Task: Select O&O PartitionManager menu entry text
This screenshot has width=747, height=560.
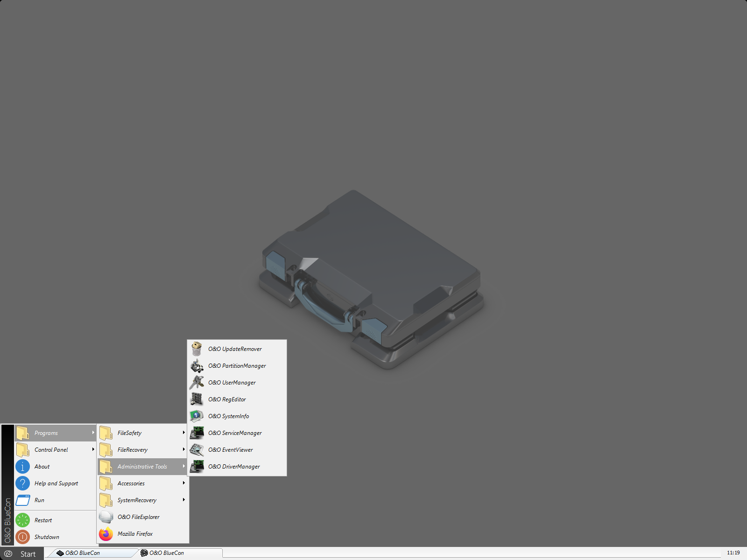Action: pyautogui.click(x=237, y=366)
